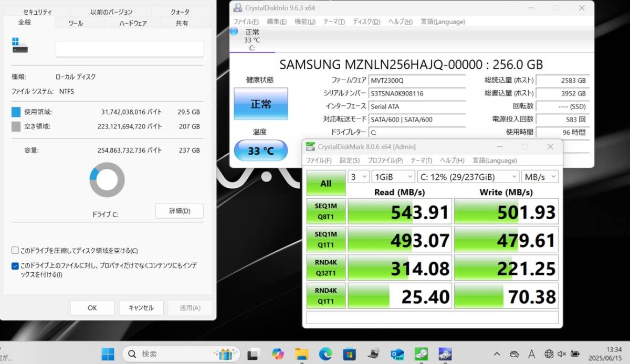The height and width of the screenshot is (364, 630).
Task: Open 機能(U) menu in CrystalDiskInfo
Action: (305, 22)
